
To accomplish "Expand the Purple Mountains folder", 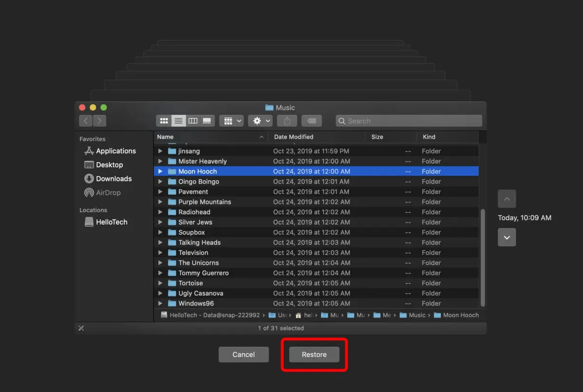I will (x=160, y=202).
